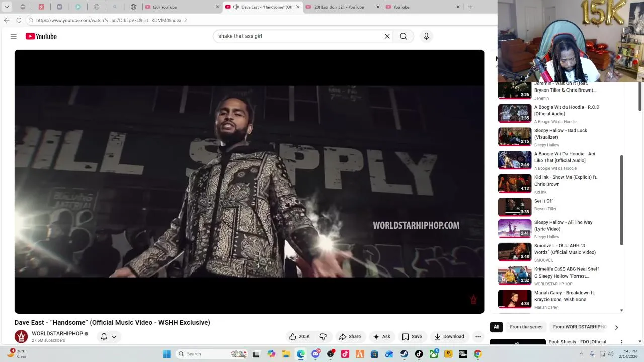Switch to the last 'YouTube' browser tab
The height and width of the screenshot is (362, 644).
423,7
